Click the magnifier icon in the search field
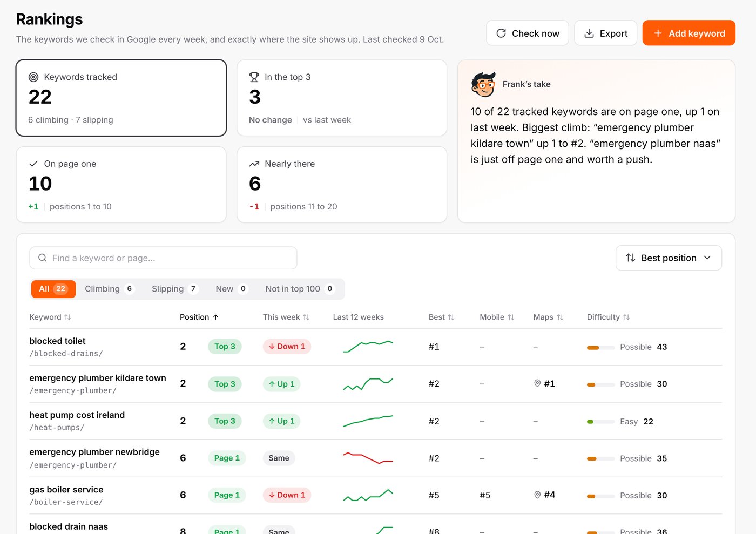Image resolution: width=756 pixels, height=534 pixels. 42,258
